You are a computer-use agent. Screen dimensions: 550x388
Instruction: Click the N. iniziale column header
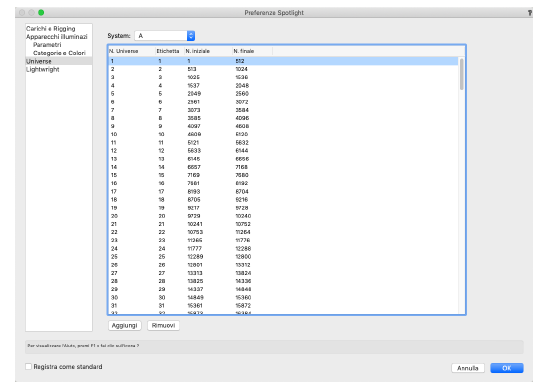208,51
